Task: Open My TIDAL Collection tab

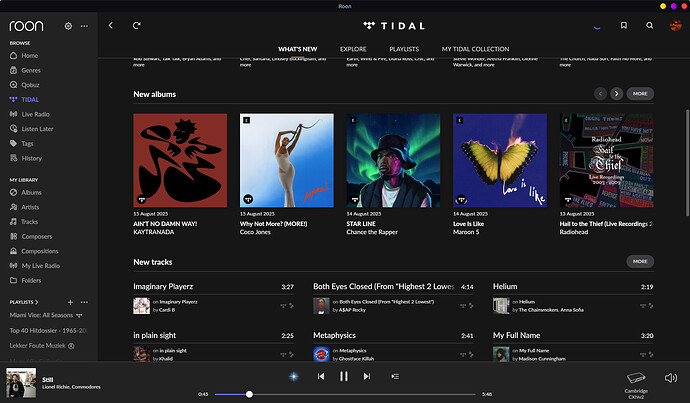Action: tap(475, 49)
